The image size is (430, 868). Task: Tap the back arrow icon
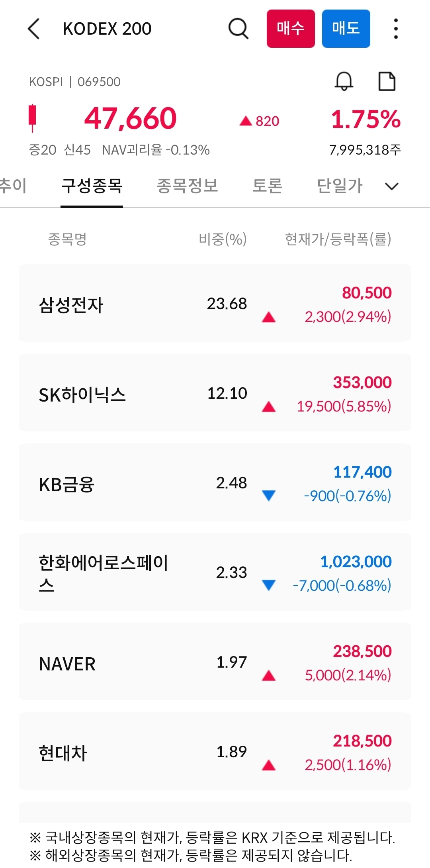(34, 29)
